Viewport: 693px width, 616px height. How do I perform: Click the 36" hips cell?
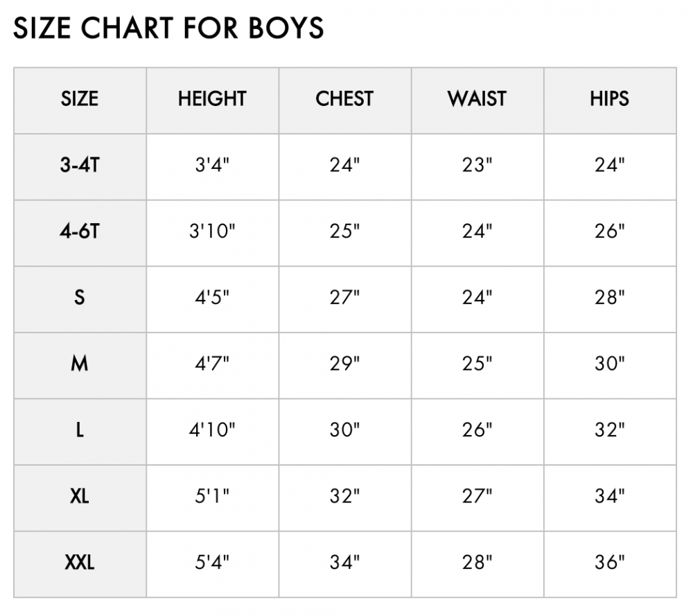click(x=611, y=564)
